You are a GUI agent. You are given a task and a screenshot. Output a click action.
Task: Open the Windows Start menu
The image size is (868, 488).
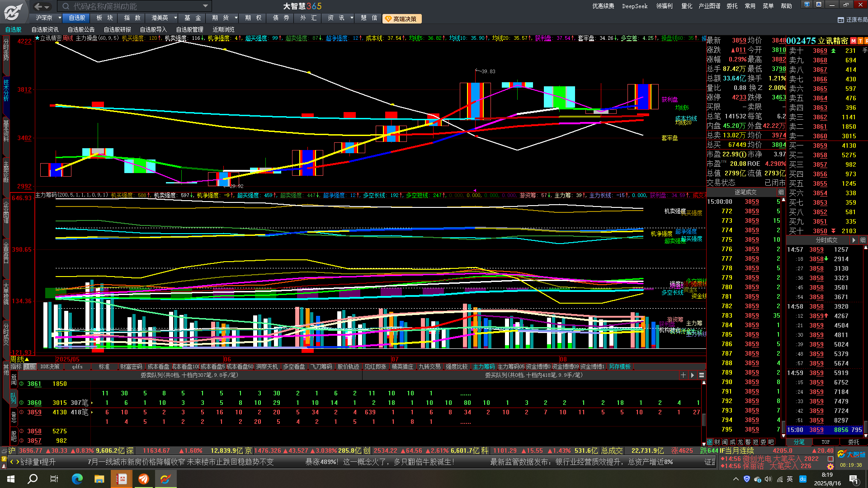pos(11,479)
